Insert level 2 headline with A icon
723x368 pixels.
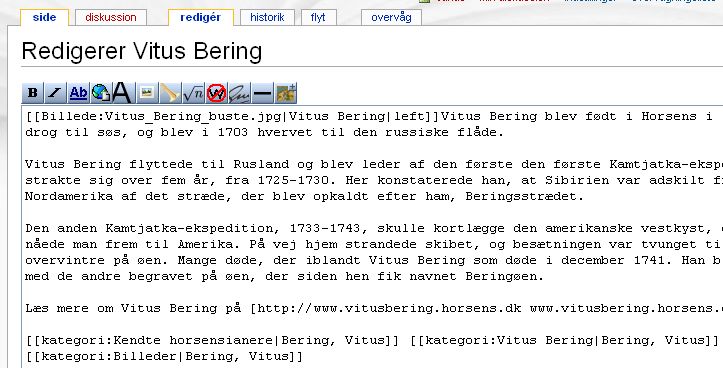tap(122, 93)
